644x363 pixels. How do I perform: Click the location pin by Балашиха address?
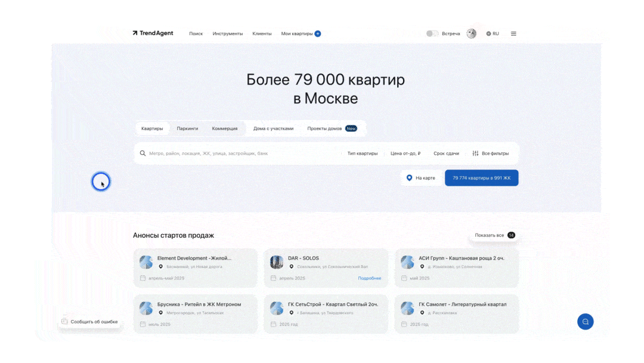pyautogui.click(x=291, y=313)
